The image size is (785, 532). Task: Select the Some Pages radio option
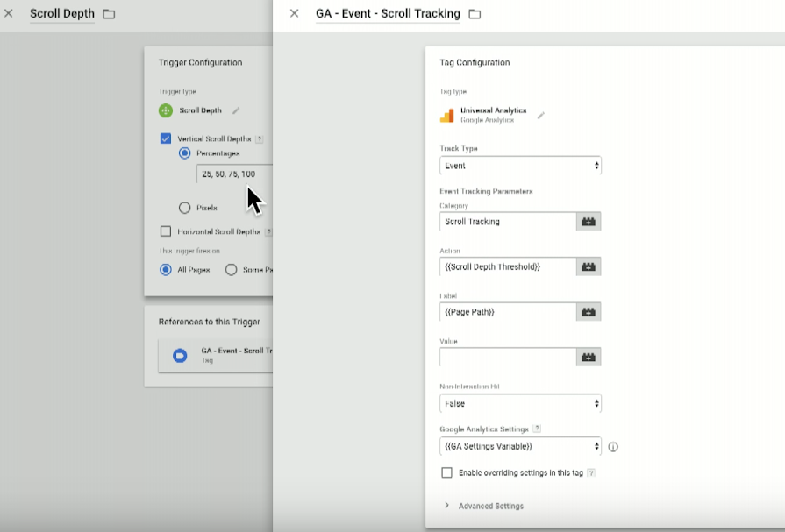pyautogui.click(x=231, y=270)
